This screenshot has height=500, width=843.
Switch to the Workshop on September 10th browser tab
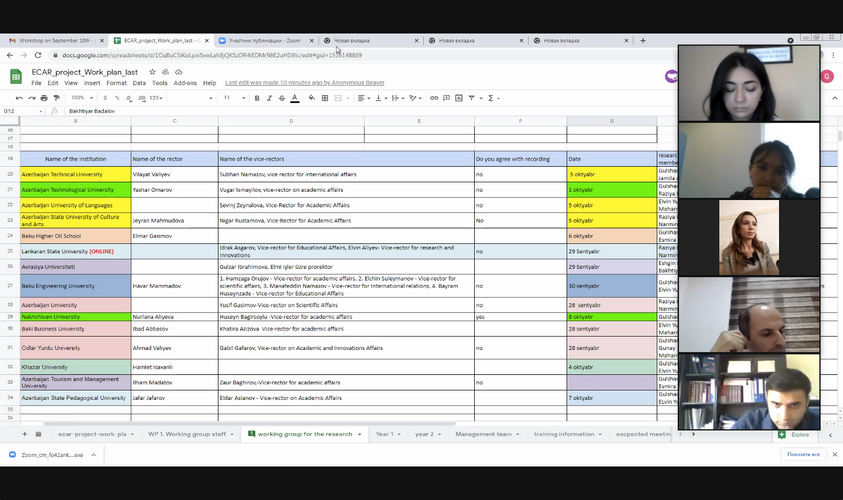point(55,41)
